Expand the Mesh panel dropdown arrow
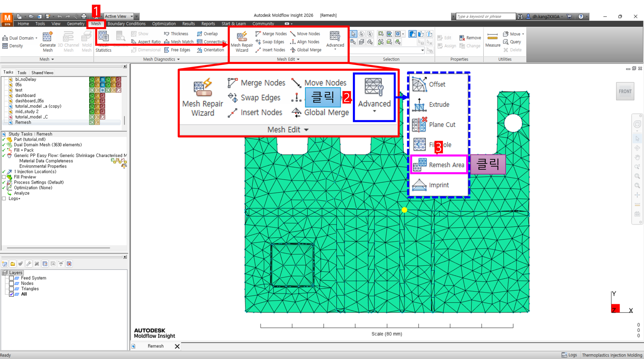644x359 pixels. coord(53,59)
